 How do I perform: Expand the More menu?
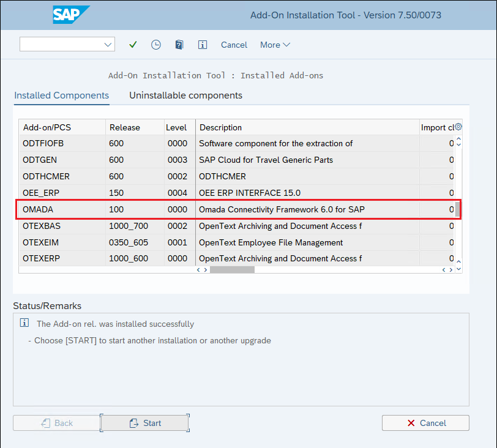tap(275, 45)
